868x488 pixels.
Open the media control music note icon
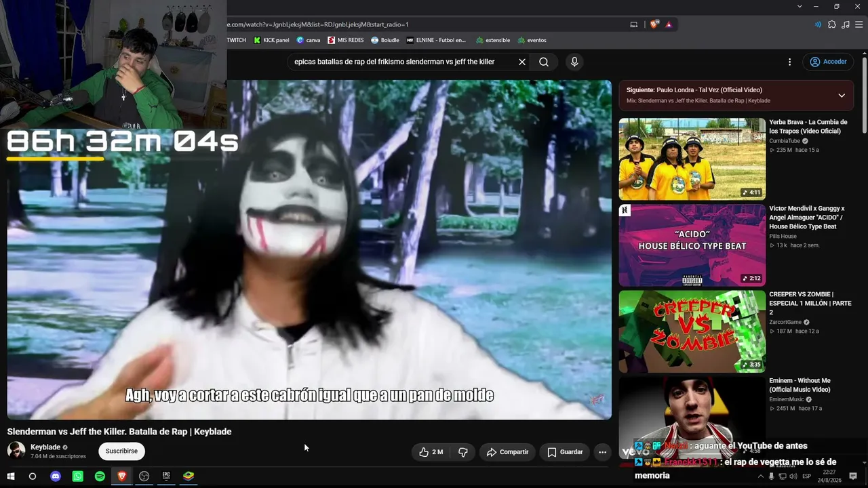(845, 24)
